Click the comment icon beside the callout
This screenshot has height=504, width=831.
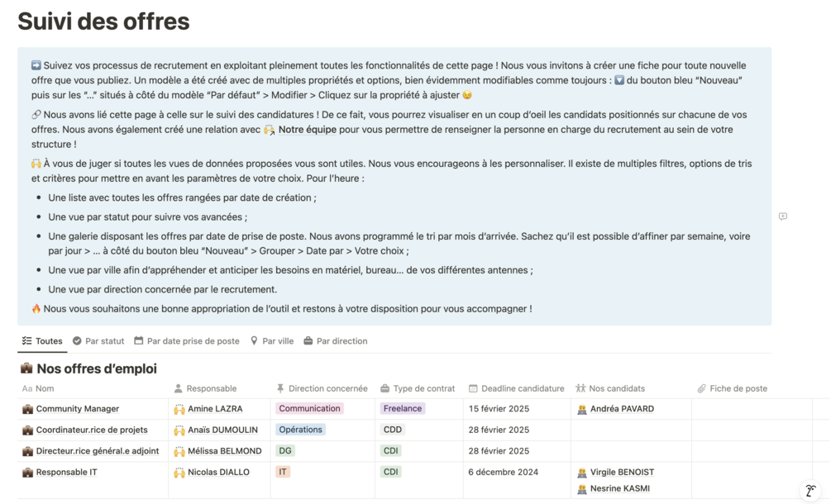[782, 216]
